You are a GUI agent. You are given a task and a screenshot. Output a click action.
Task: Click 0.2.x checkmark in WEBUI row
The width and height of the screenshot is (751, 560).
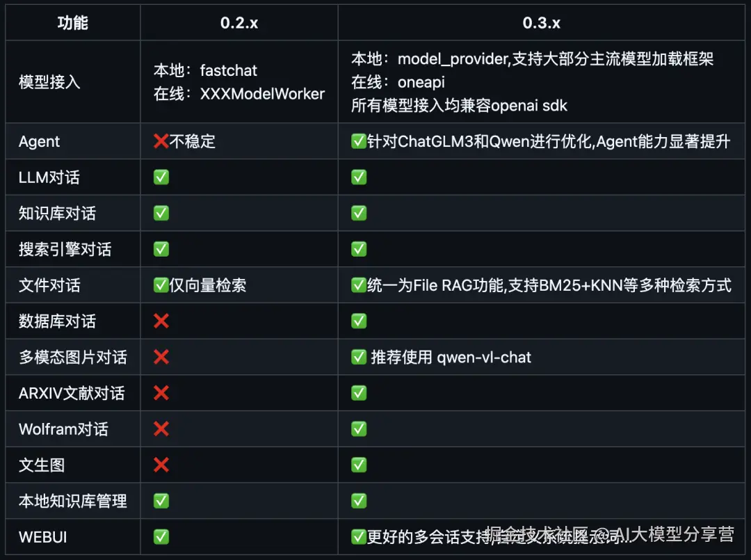161,537
